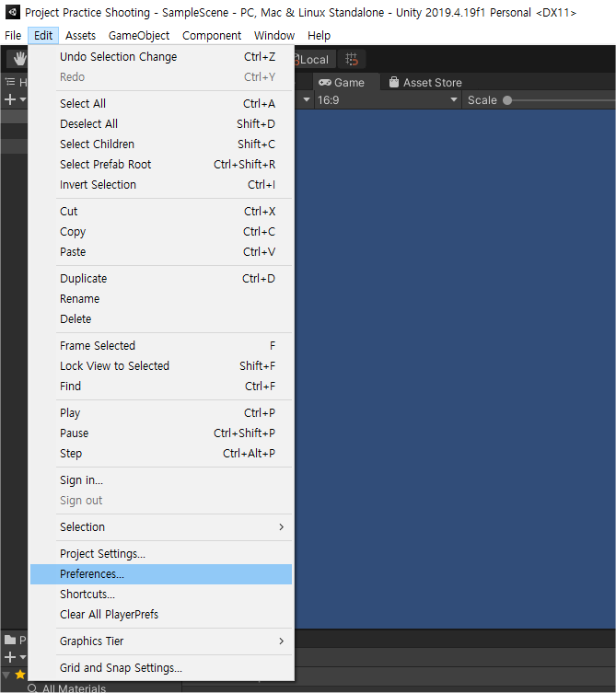616x693 pixels.
Task: Open the GameObject menu
Action: tap(139, 35)
